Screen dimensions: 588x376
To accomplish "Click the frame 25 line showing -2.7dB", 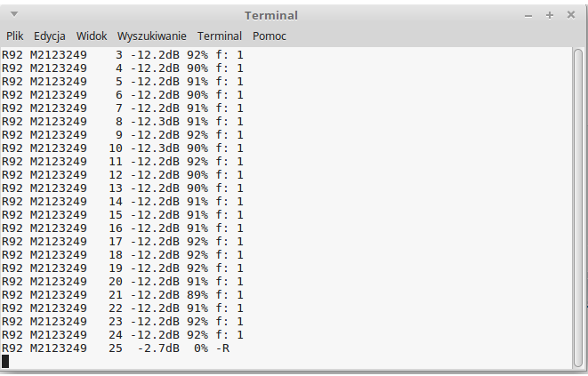I will point(116,348).
